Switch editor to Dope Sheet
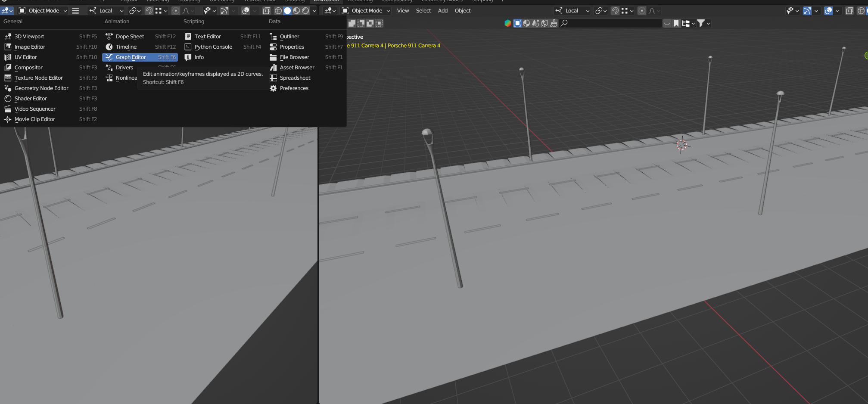This screenshot has width=868, height=404. (x=140, y=37)
